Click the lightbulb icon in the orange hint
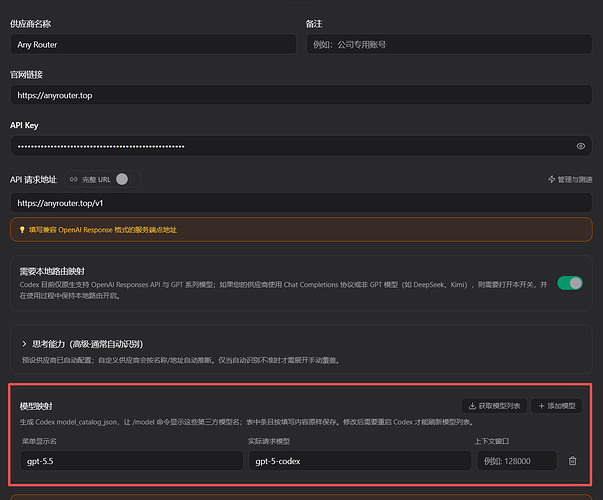 [22, 230]
